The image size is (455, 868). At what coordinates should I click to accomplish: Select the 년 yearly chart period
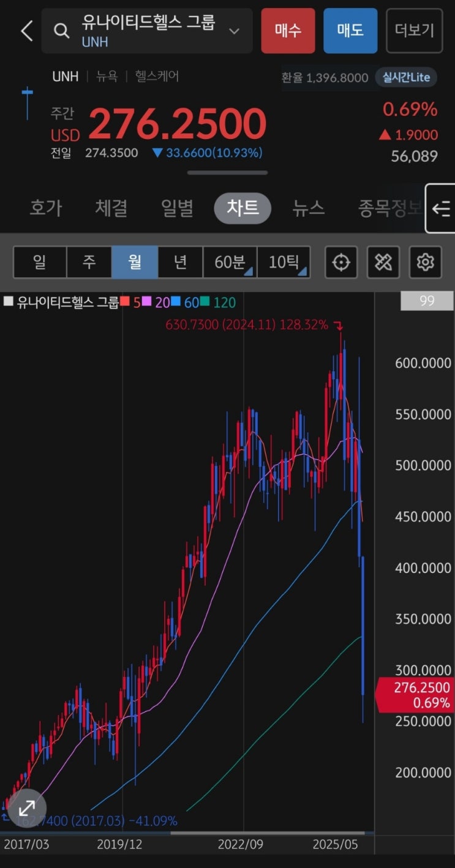click(x=181, y=263)
